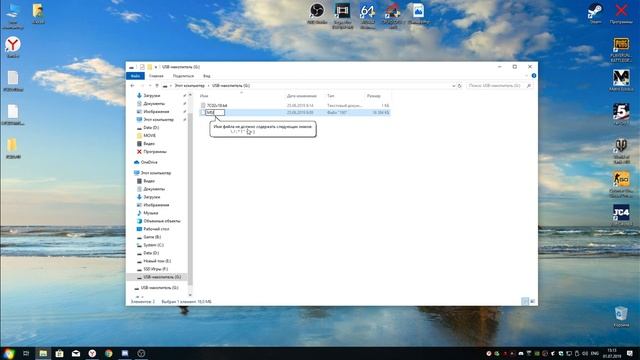The width and height of the screenshot is (640, 360).
Task: Open Google Chrome from the taskbar
Action: [109, 353]
